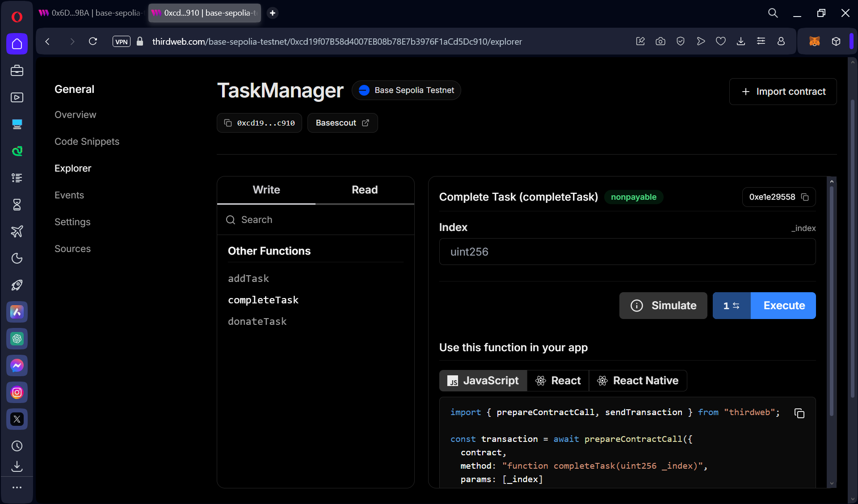Open browser snapshot camera icon
The image size is (858, 504).
click(x=660, y=42)
